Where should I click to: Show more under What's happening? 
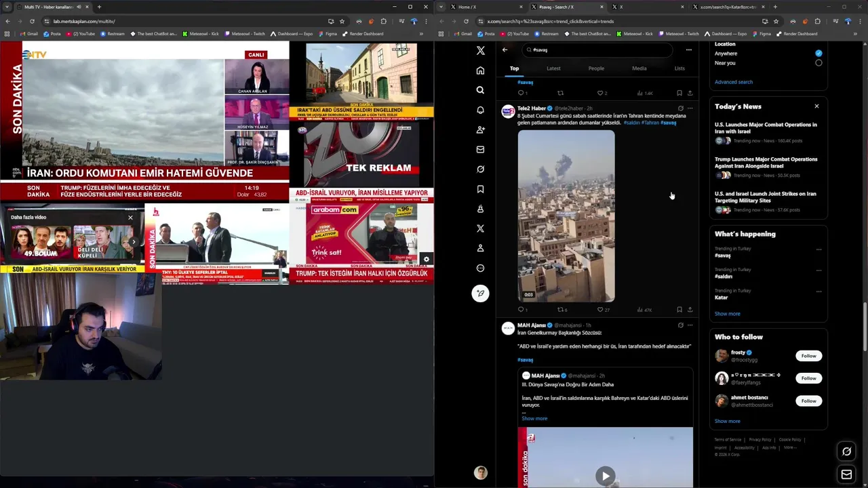pos(727,314)
